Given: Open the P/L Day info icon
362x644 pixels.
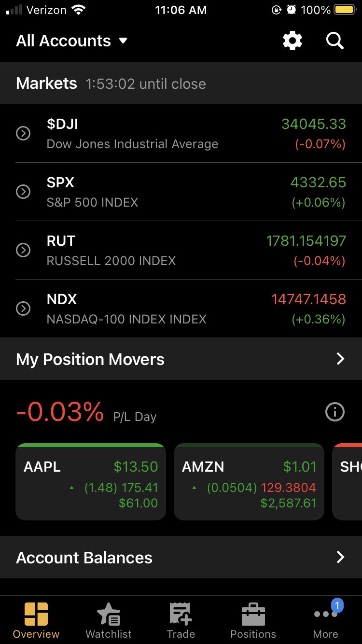Looking at the screenshot, I should [335, 412].
